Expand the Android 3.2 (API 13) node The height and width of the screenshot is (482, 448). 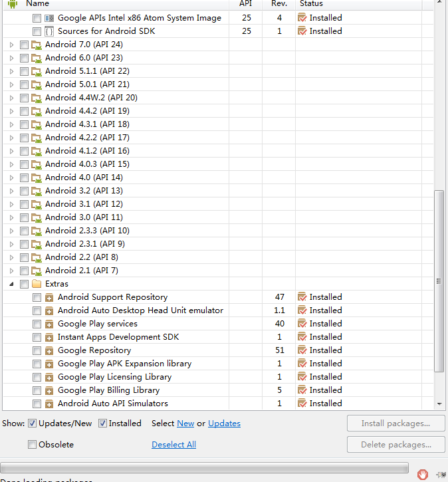(12, 191)
